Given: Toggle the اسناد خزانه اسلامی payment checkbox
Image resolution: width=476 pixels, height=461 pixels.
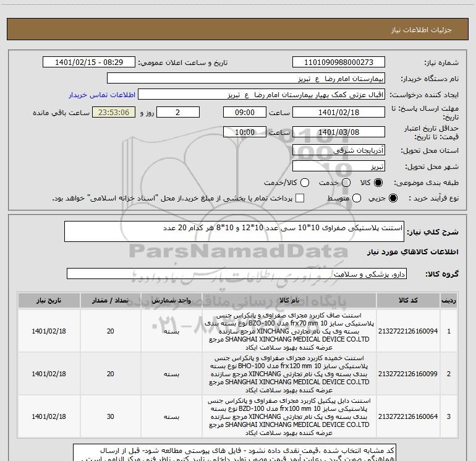Looking at the screenshot, I should click(300, 198).
